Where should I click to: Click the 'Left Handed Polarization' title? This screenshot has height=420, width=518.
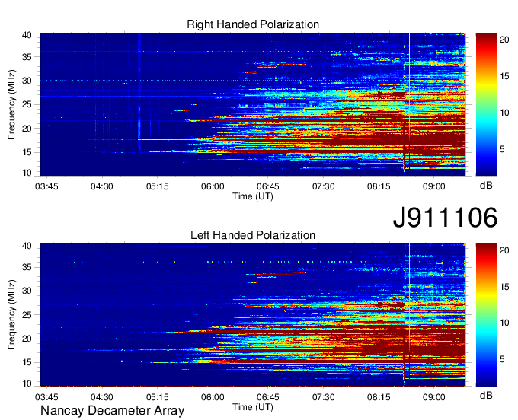[253, 235]
